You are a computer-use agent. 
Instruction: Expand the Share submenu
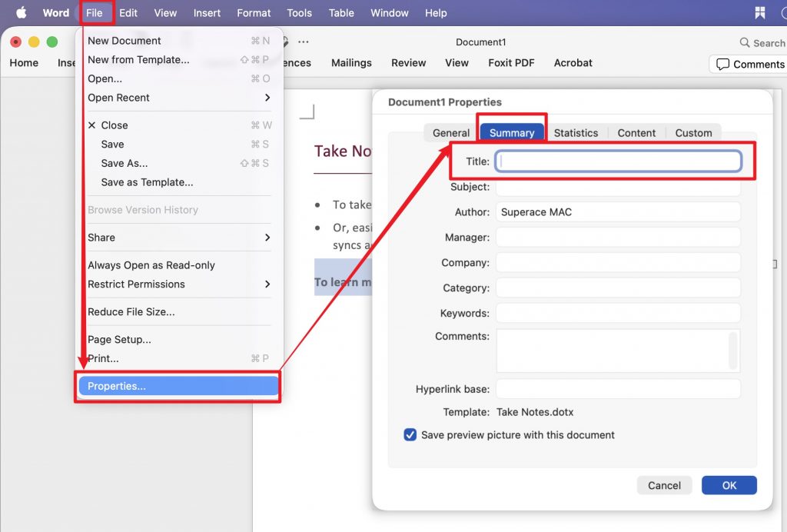tap(267, 238)
